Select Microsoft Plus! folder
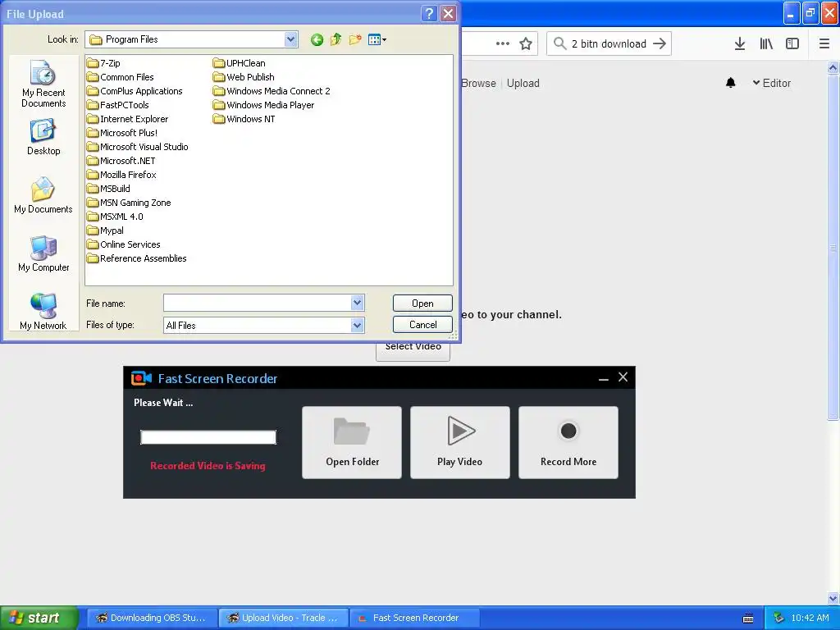The image size is (840, 630). click(123, 133)
